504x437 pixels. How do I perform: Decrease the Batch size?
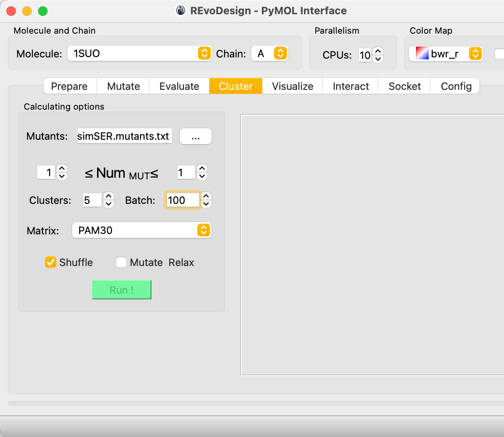tap(206, 204)
